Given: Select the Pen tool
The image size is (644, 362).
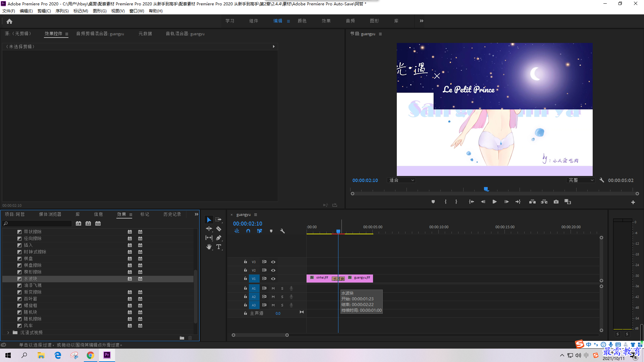Looking at the screenshot, I should (x=219, y=238).
